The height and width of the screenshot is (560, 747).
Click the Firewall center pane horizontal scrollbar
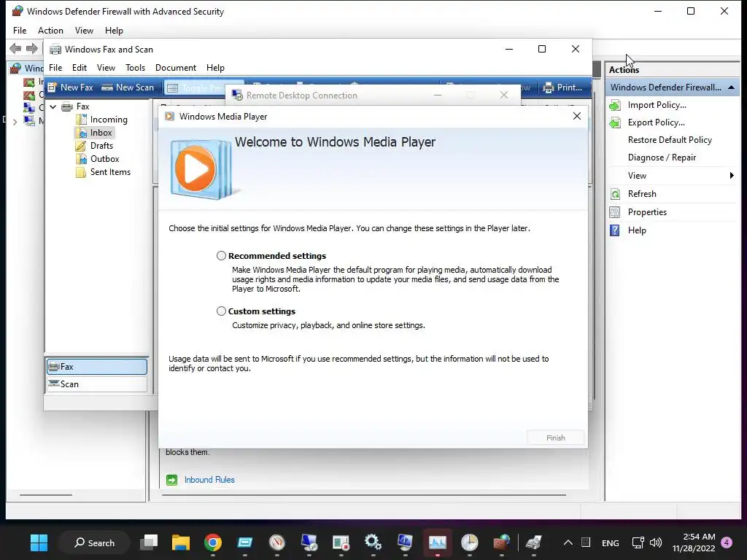tap(364, 495)
